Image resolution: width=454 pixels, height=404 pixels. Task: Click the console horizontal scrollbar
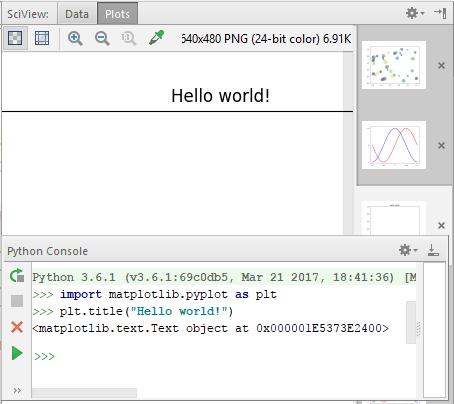coord(84,393)
